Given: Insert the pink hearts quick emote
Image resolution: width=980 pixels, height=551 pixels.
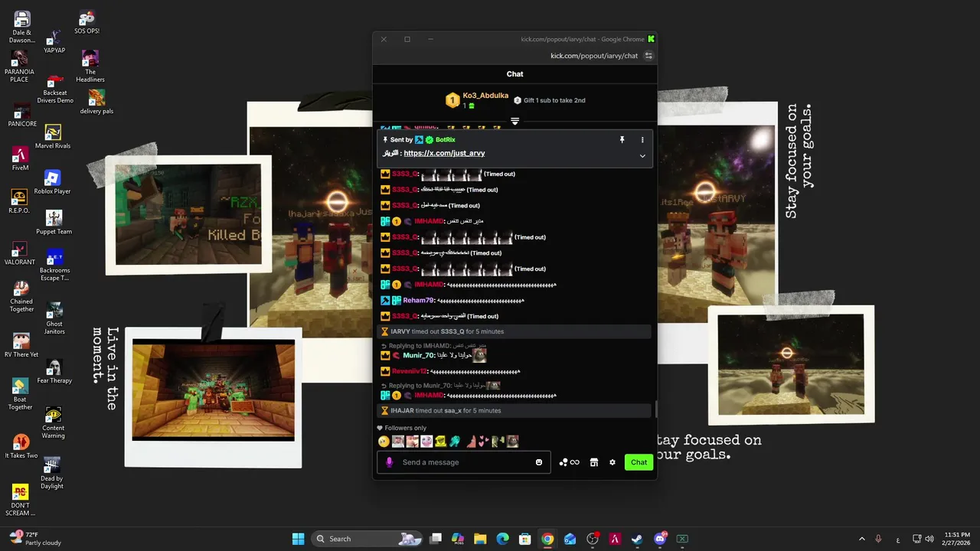Looking at the screenshot, I should [x=484, y=442].
